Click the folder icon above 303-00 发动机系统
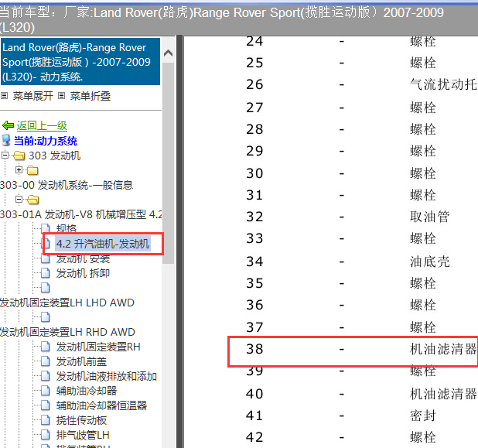Image resolution: width=478 pixels, height=448 pixels. pyautogui.click(x=32, y=170)
